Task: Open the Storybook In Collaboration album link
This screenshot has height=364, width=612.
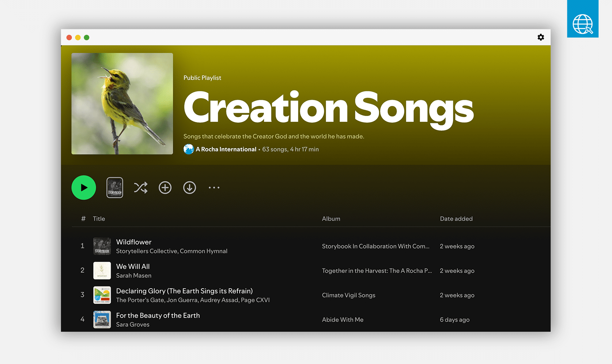Action: (x=376, y=246)
